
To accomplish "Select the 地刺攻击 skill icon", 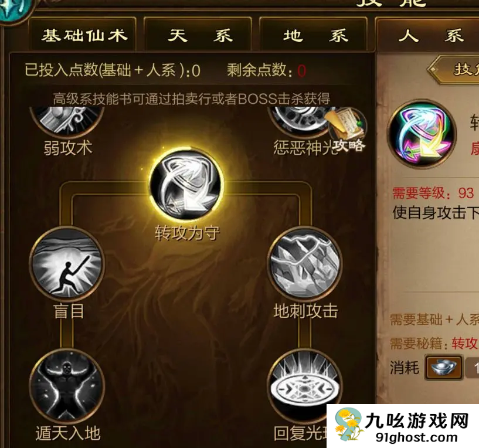I will click(x=304, y=264).
